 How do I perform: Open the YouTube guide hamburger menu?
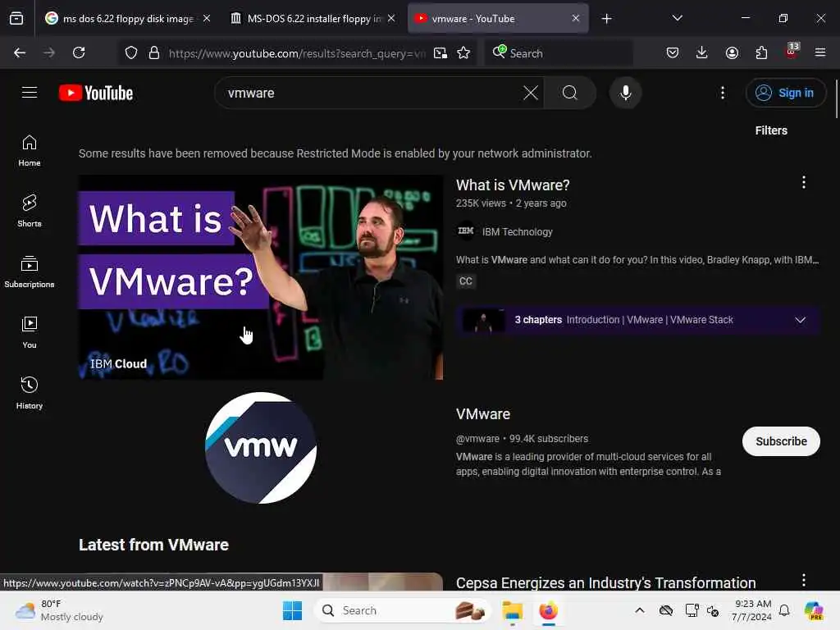(30, 93)
